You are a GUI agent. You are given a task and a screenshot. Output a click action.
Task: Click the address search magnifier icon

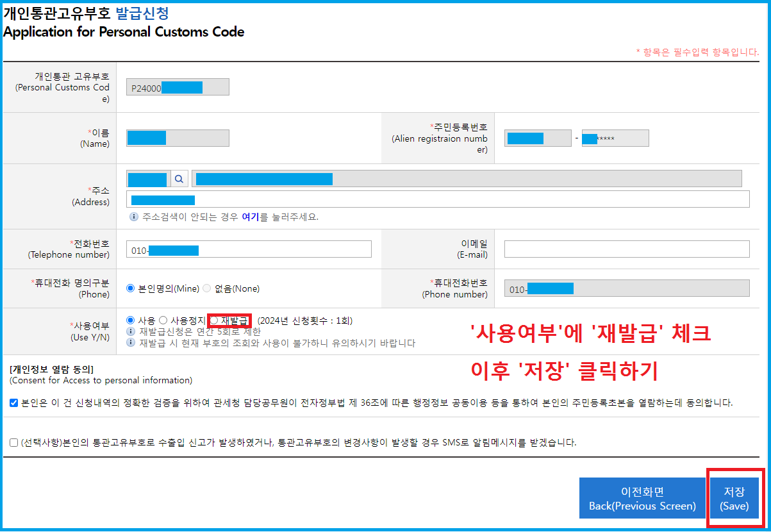click(x=179, y=179)
